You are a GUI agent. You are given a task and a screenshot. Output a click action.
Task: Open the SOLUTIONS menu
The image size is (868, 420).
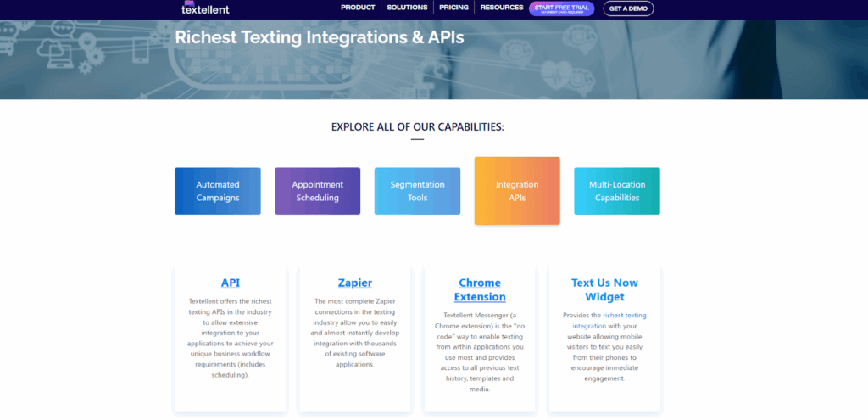(x=407, y=8)
